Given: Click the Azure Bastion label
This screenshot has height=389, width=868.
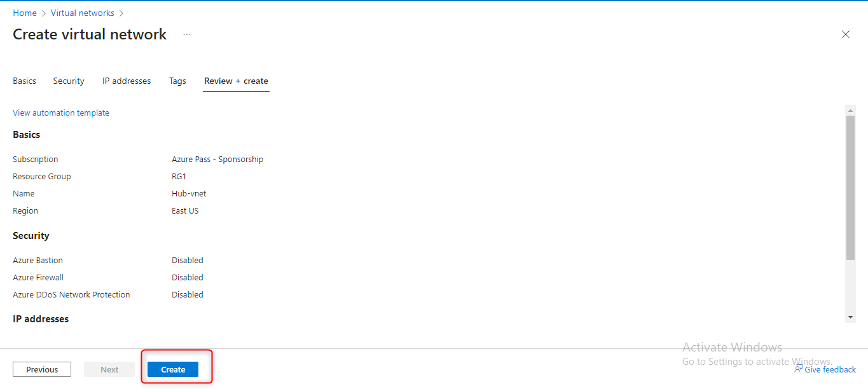Looking at the screenshot, I should [x=38, y=260].
